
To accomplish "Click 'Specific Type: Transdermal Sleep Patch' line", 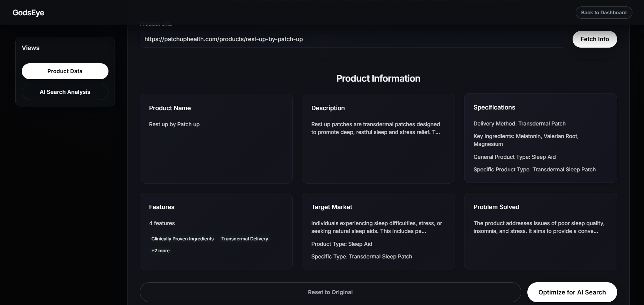I will pyautogui.click(x=361, y=257).
